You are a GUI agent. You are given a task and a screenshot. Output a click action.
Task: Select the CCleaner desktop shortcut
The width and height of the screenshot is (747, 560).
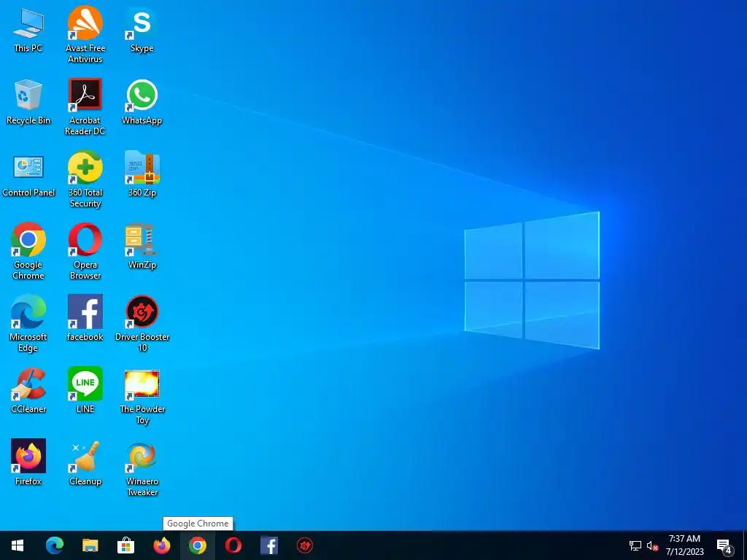[28, 391]
